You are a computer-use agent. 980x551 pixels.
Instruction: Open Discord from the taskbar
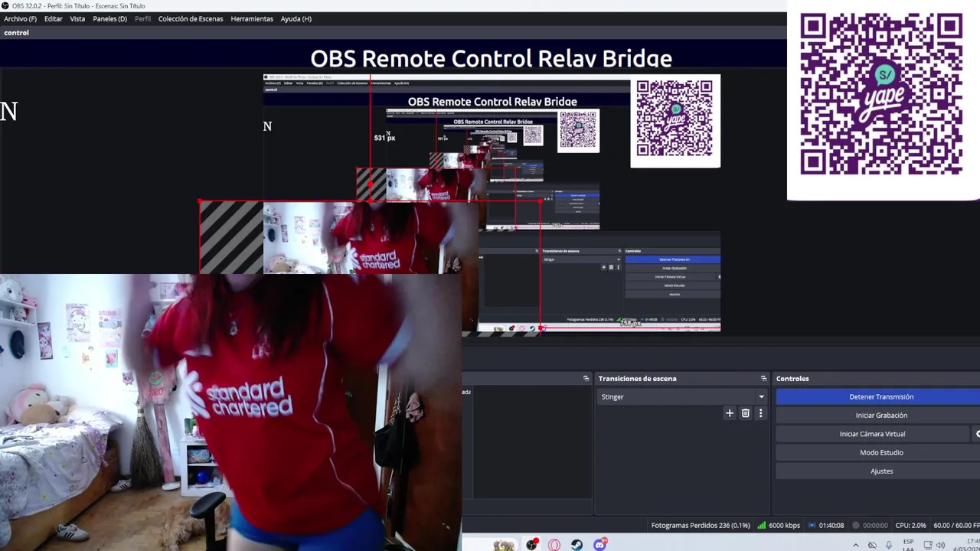600,545
